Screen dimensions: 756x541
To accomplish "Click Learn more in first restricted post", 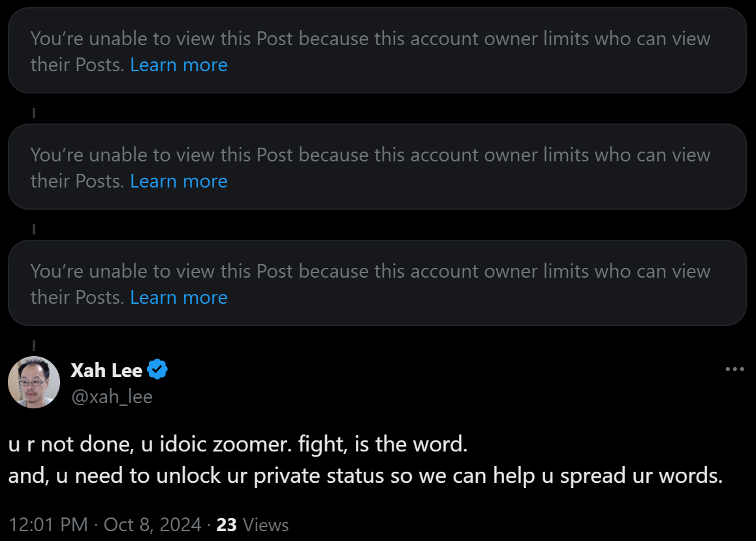I will pos(179,65).
